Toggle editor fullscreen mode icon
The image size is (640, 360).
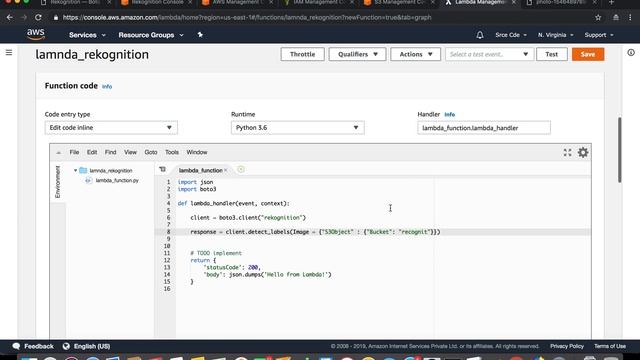coord(567,152)
